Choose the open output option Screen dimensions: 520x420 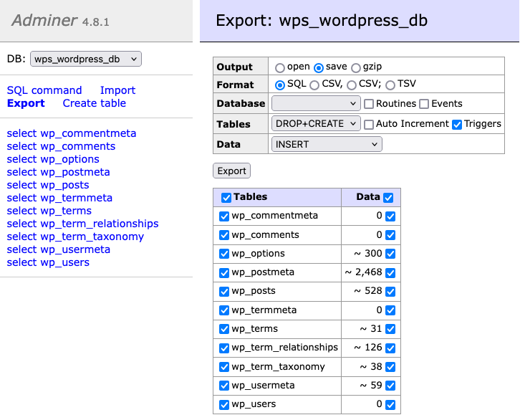280,67
